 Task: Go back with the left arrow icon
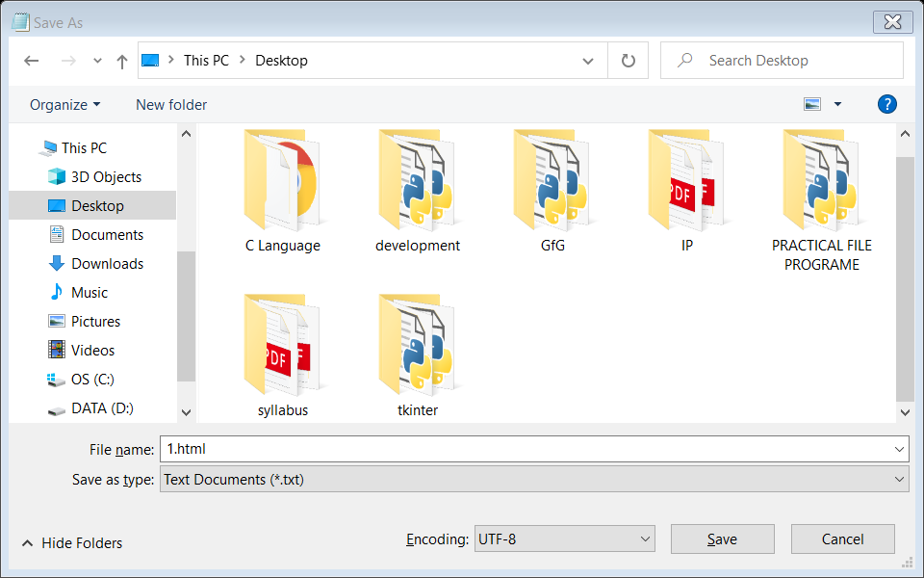point(31,61)
